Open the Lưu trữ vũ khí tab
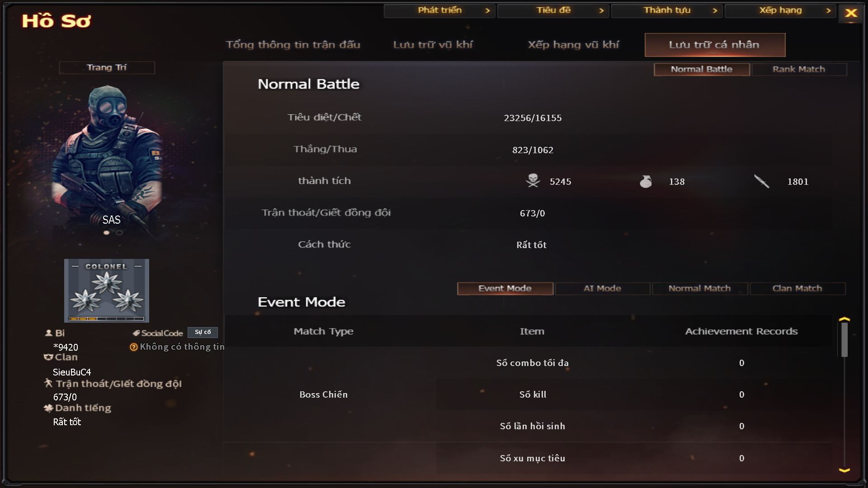868x488 pixels. click(433, 45)
